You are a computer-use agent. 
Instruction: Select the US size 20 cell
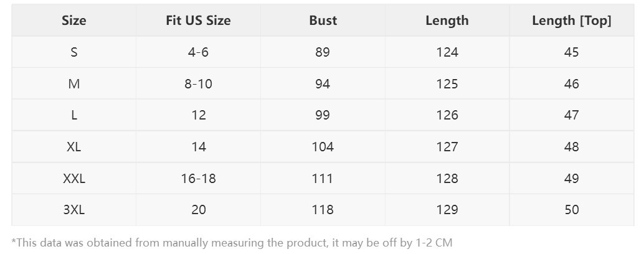click(198, 210)
